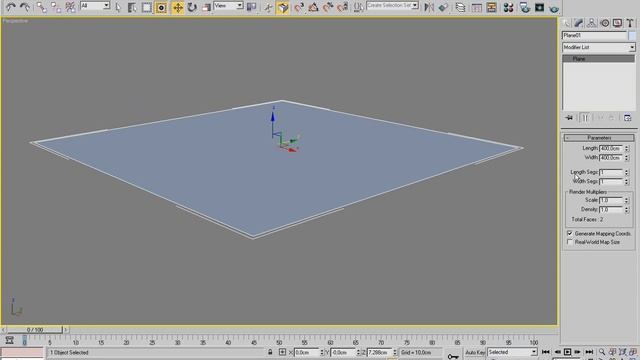Click the Quick Render teapot icon

pos(554,7)
